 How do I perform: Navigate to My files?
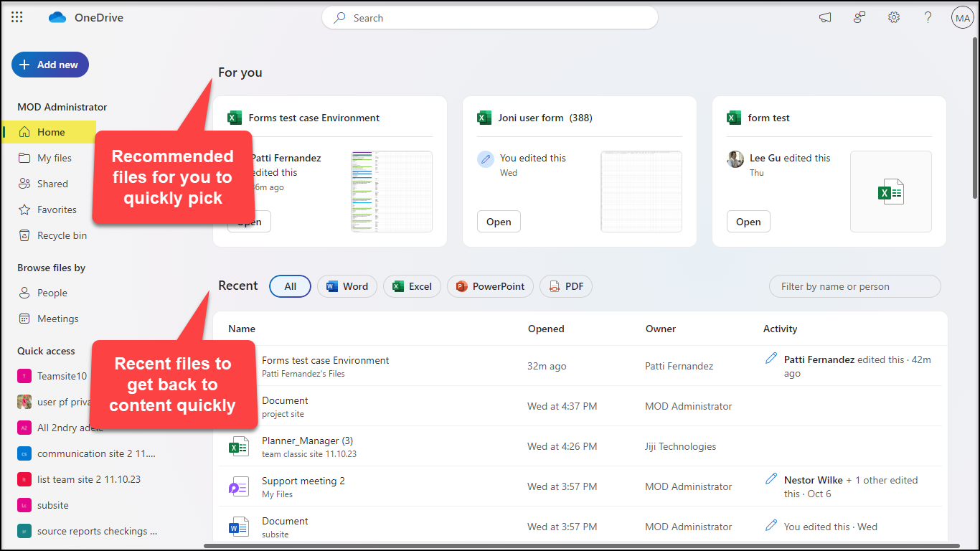tap(55, 158)
